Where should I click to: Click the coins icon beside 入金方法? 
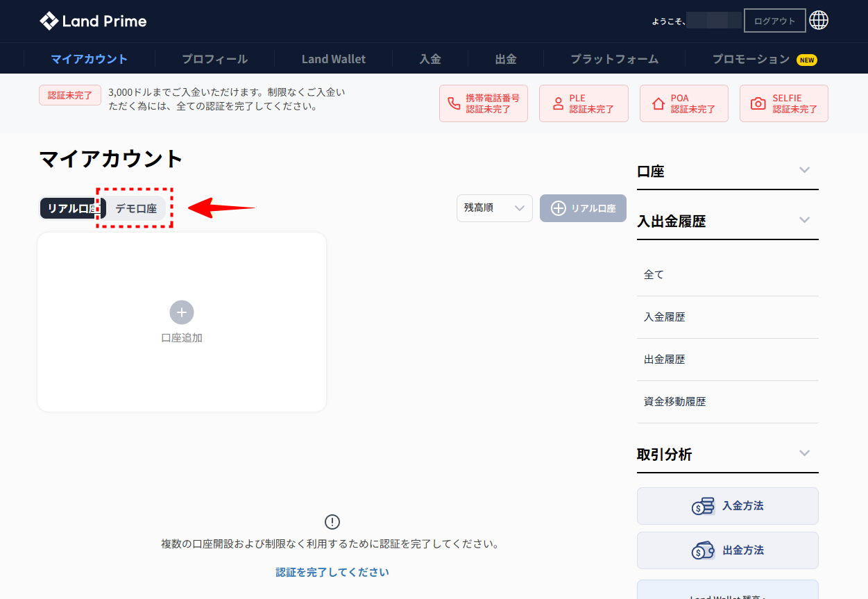tap(703, 506)
